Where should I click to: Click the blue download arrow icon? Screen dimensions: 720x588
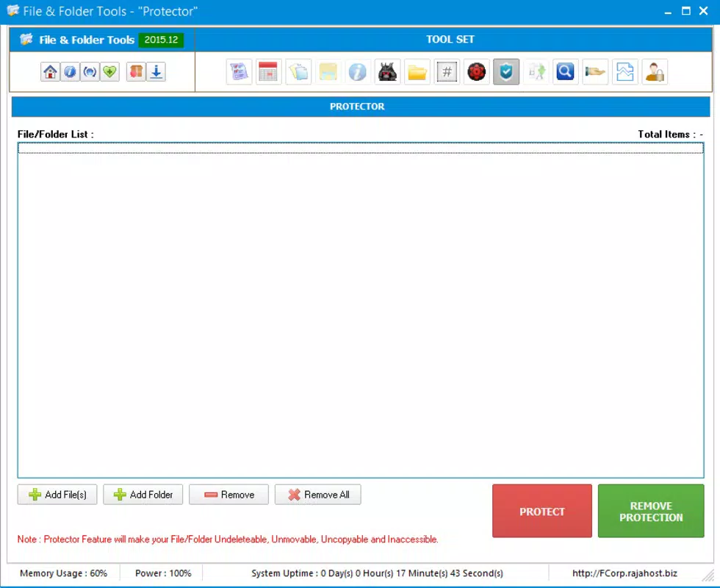[156, 72]
